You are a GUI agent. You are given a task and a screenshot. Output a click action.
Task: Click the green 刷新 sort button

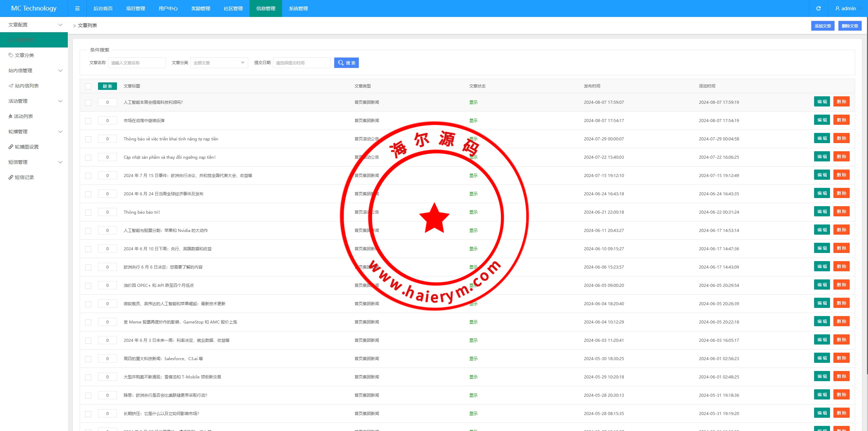[107, 86]
